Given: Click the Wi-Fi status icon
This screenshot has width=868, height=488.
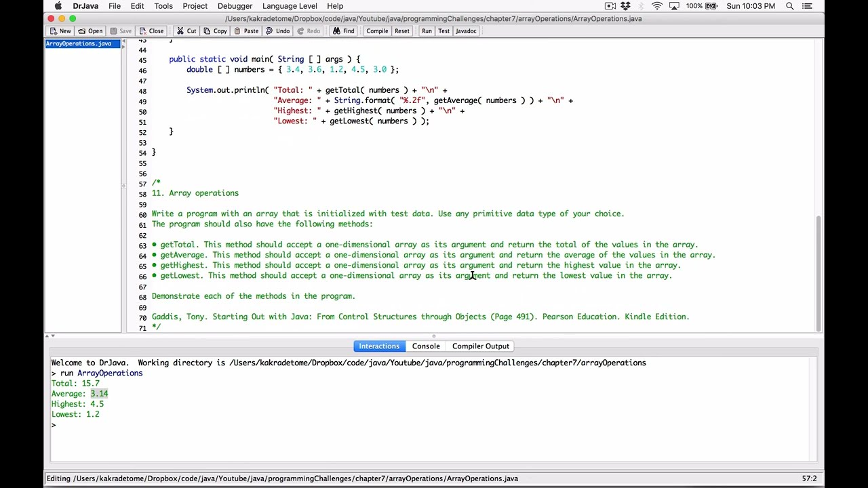Looking at the screenshot, I should tap(657, 6).
